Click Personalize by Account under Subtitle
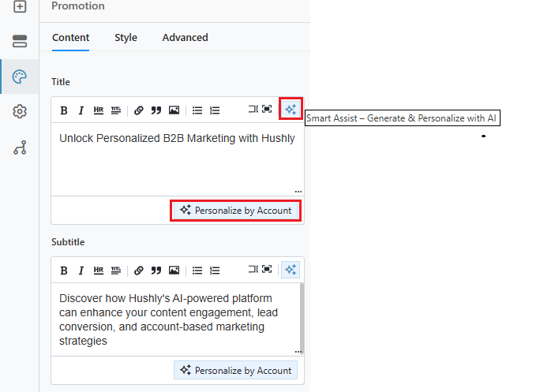The width and height of the screenshot is (555, 392). (x=236, y=371)
